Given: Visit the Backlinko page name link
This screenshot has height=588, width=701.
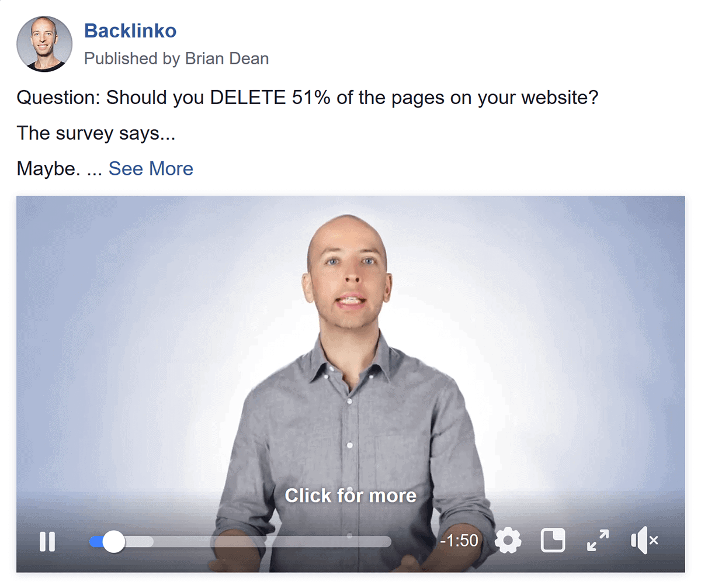Looking at the screenshot, I should pyautogui.click(x=130, y=30).
